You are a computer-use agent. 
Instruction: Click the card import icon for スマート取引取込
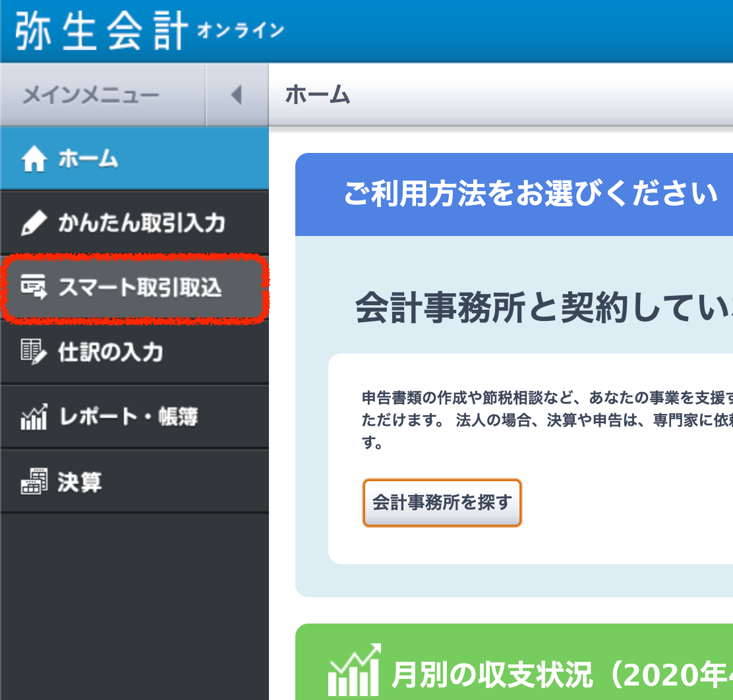point(34,288)
